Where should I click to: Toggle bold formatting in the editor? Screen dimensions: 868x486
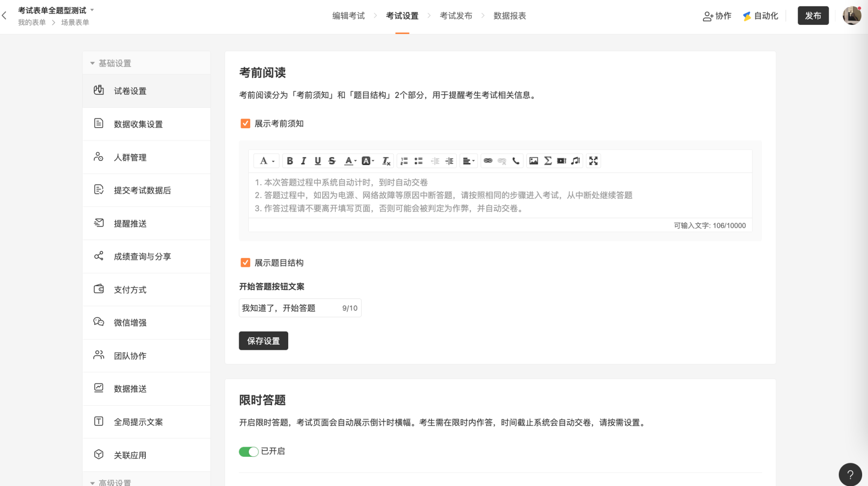290,161
